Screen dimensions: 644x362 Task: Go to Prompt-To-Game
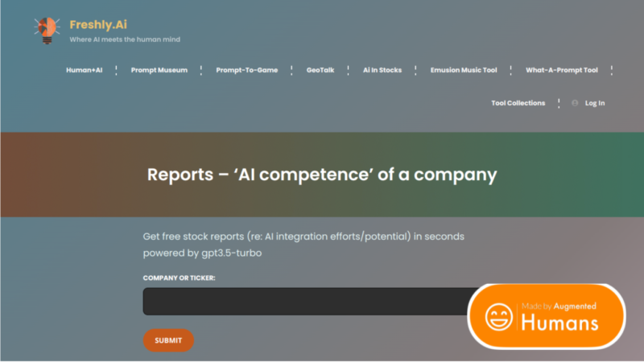(x=247, y=70)
